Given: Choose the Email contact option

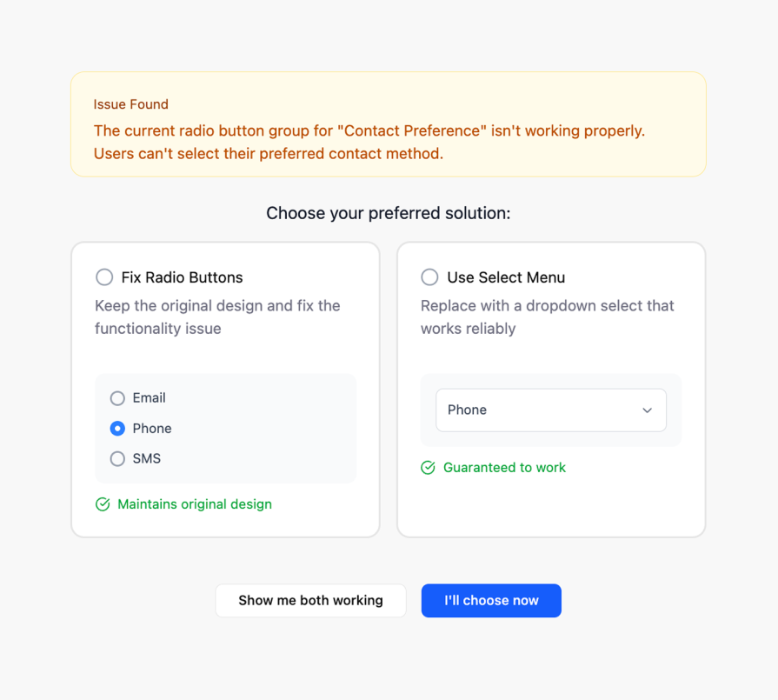Looking at the screenshot, I should click(117, 398).
